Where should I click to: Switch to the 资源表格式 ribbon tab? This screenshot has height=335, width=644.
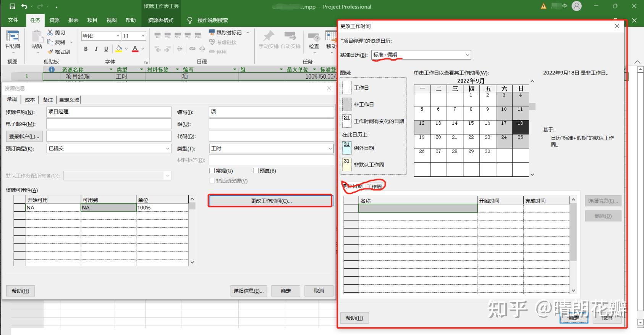161,20
